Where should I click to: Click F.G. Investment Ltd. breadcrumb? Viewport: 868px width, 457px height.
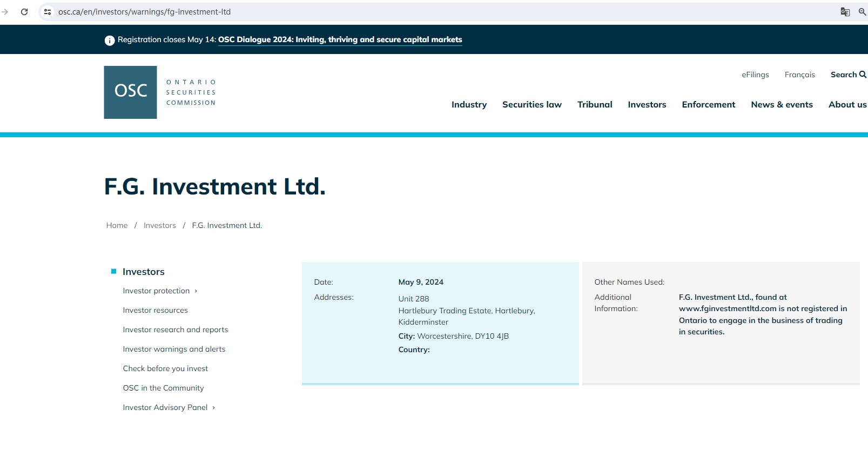[227, 225]
